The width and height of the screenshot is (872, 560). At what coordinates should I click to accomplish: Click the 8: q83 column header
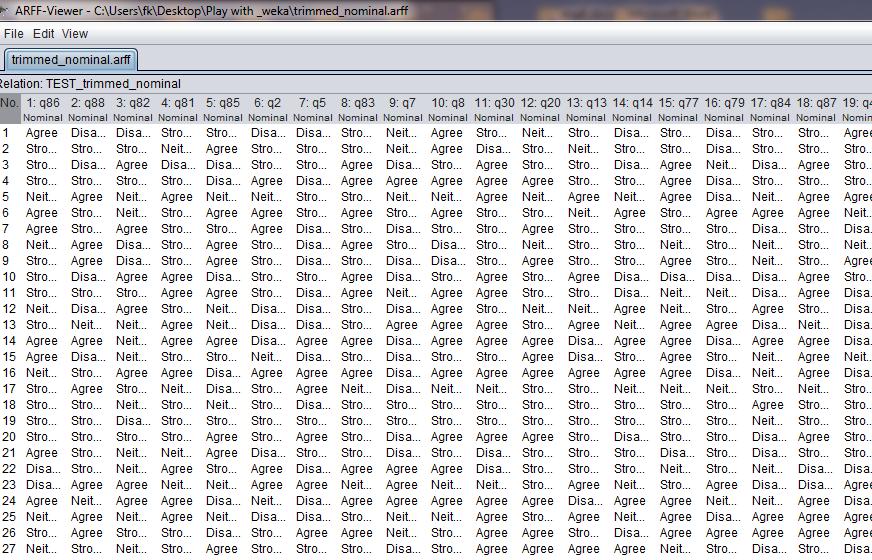tap(358, 109)
